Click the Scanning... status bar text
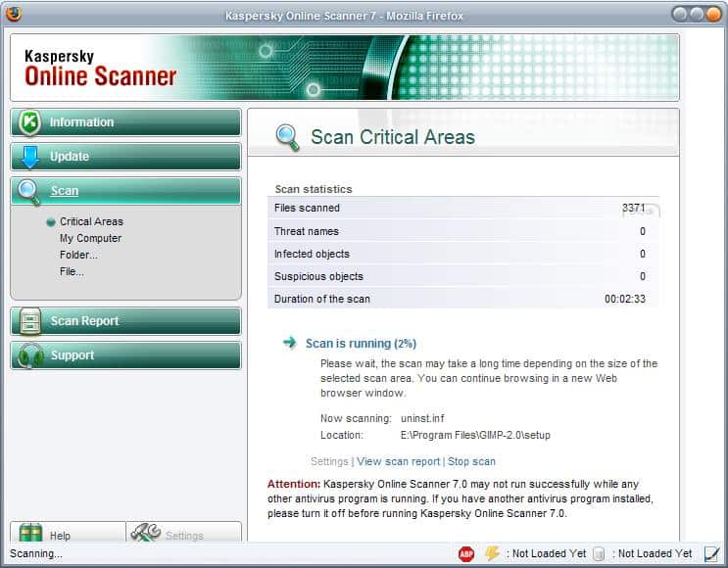Image resolution: width=728 pixels, height=568 pixels. tap(35, 553)
